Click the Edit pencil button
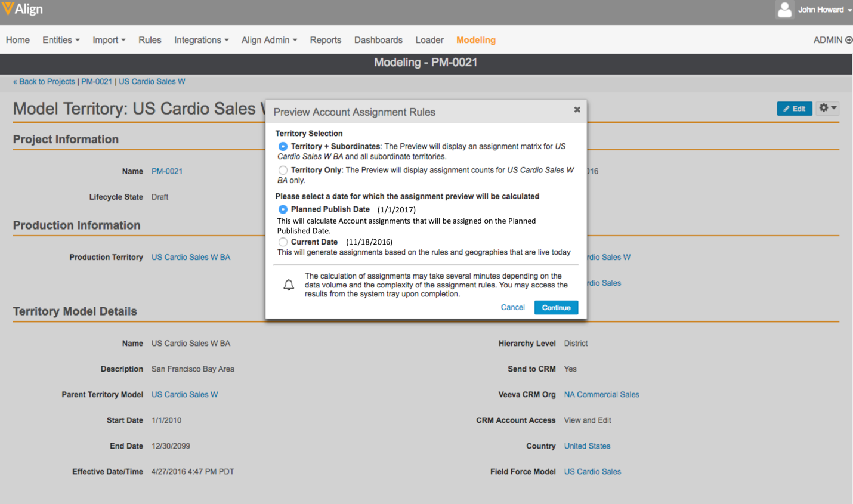This screenshot has width=853, height=504. coord(794,109)
